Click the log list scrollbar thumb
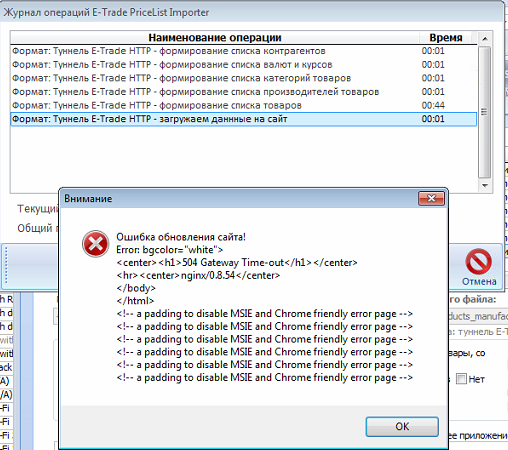 pos(485,112)
